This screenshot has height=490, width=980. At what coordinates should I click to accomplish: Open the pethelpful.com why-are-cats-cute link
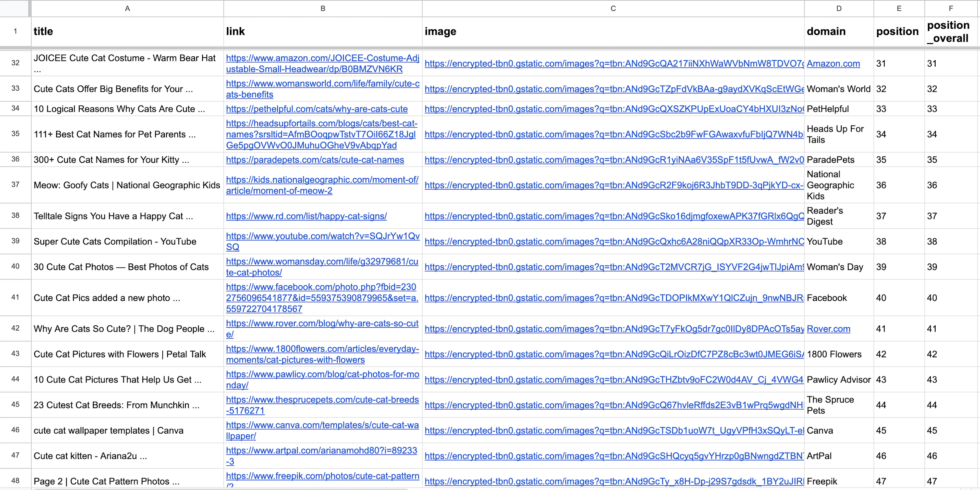tap(316, 109)
